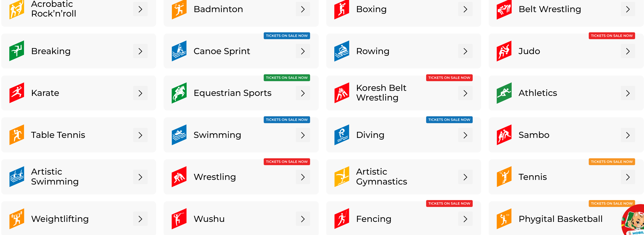644x235 pixels.
Task: Click the chevron next to Athletics
Action: [627, 93]
